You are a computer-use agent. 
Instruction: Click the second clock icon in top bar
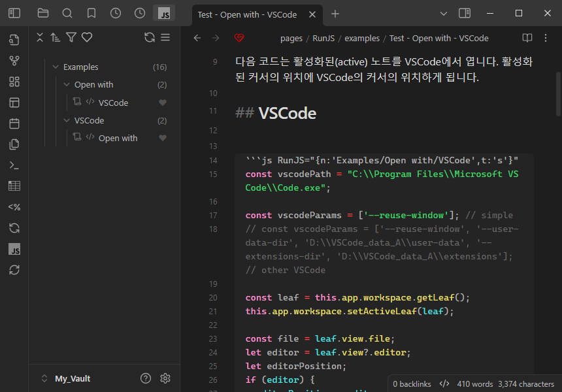pos(140,13)
